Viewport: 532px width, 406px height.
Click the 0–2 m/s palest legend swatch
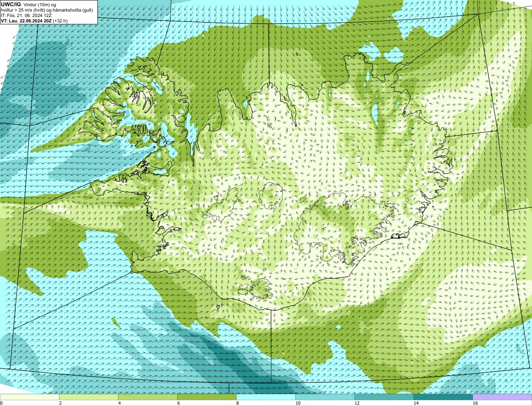(30, 397)
